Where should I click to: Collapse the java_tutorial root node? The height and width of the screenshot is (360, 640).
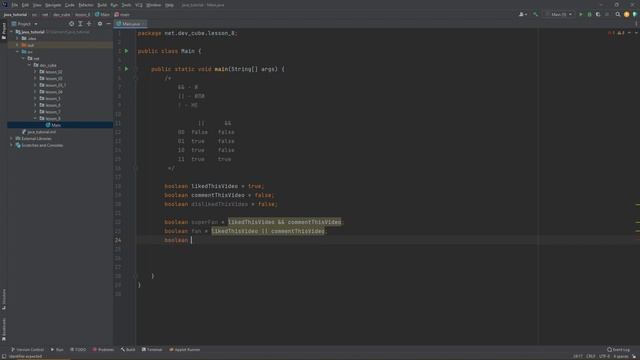tap(11, 32)
